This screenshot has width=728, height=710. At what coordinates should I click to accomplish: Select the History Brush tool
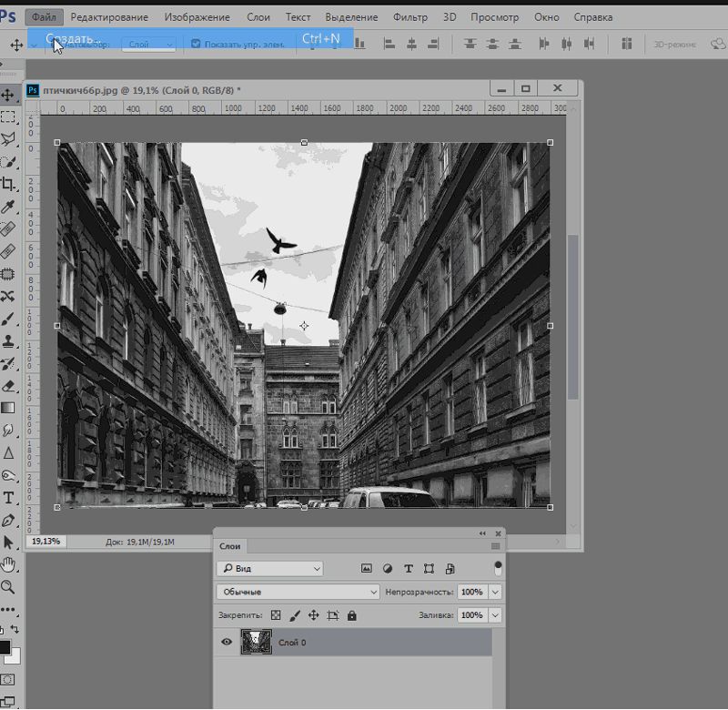click(x=8, y=363)
